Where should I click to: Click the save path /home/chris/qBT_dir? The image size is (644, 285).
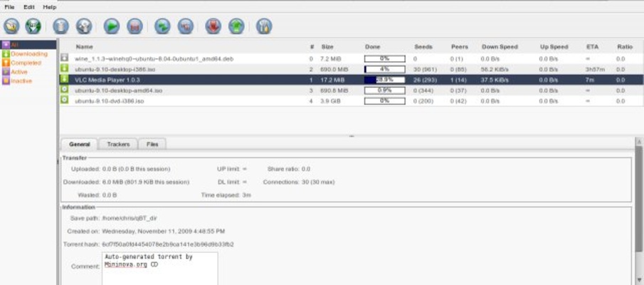click(x=130, y=218)
